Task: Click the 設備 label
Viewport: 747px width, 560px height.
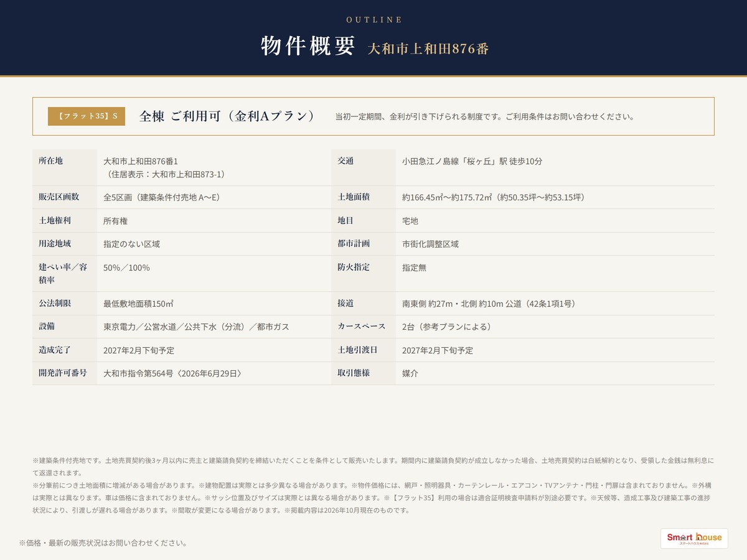Action: coord(47,327)
